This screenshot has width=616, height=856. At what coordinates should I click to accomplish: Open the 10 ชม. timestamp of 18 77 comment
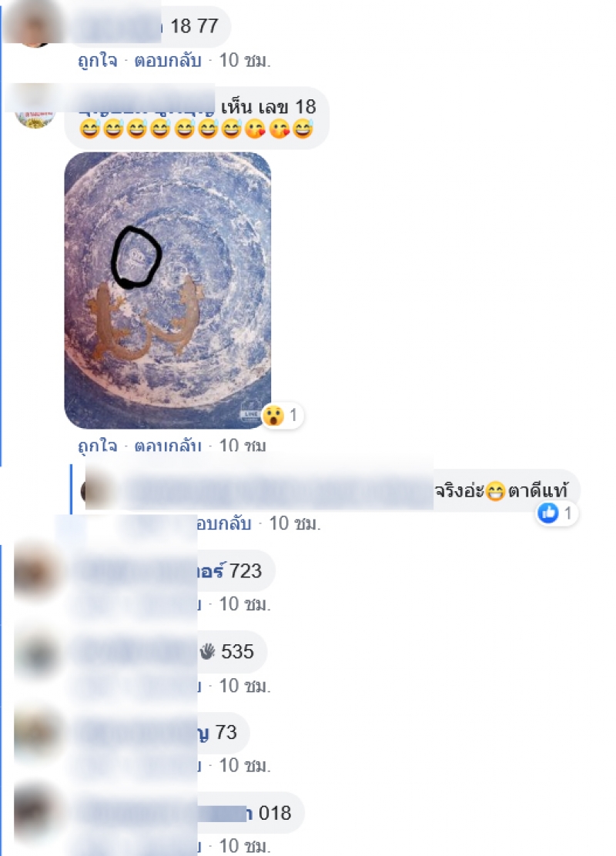(x=245, y=60)
